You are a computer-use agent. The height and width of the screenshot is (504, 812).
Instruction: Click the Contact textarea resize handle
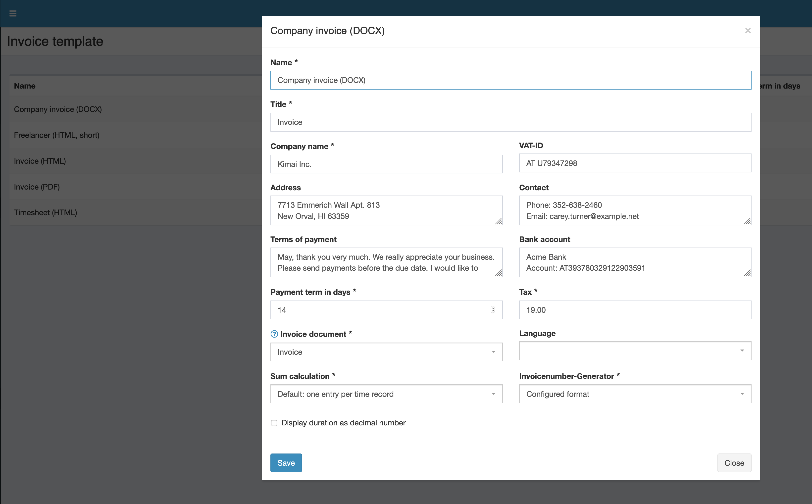pyautogui.click(x=747, y=221)
